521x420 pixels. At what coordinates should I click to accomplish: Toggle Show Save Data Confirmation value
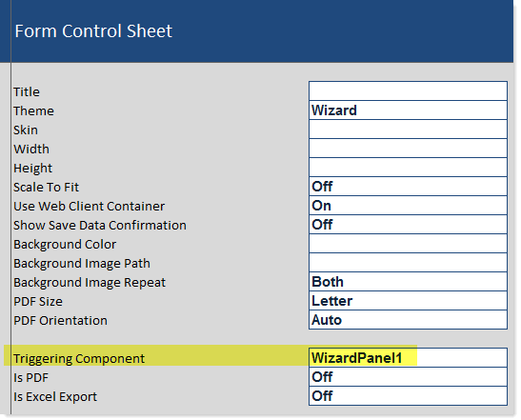point(408,225)
